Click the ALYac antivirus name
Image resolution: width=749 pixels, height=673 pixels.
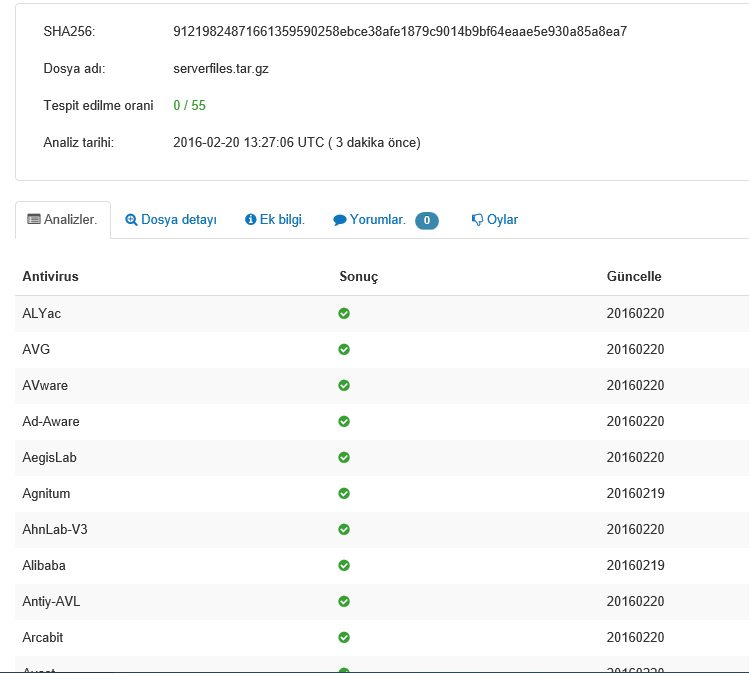tap(42, 313)
